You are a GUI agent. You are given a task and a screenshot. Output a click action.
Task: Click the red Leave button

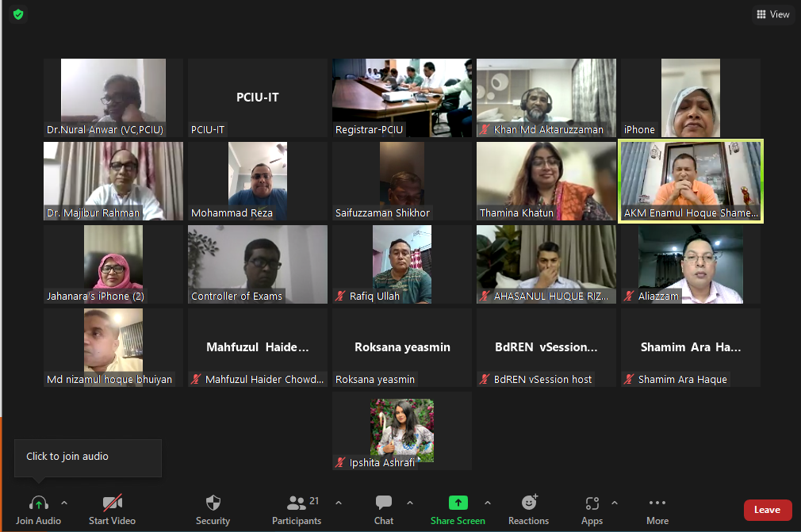coord(767,510)
